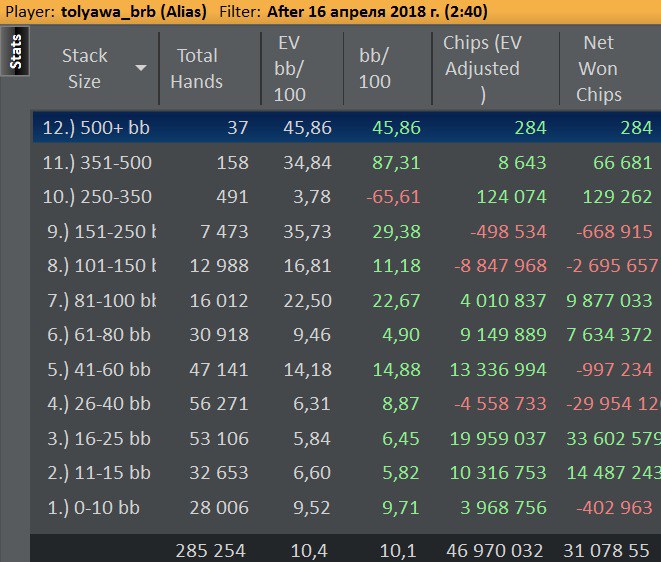Click the bb/100 column header
The width and height of the screenshot is (661, 562).
coord(375,68)
